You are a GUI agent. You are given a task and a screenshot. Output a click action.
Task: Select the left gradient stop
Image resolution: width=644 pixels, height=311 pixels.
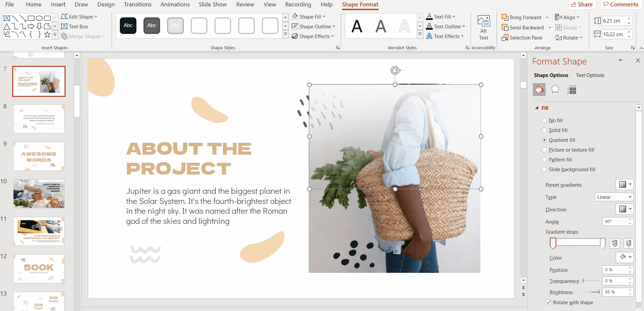point(553,243)
